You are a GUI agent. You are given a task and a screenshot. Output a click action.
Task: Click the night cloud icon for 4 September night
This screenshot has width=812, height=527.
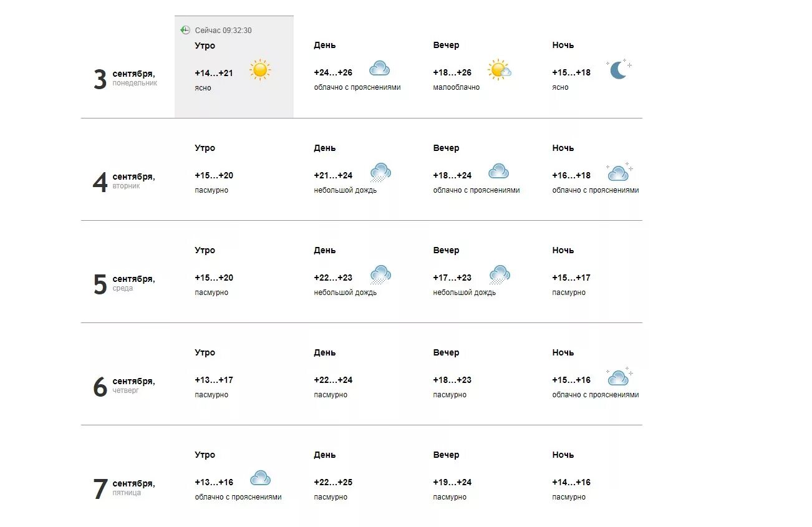(x=619, y=172)
